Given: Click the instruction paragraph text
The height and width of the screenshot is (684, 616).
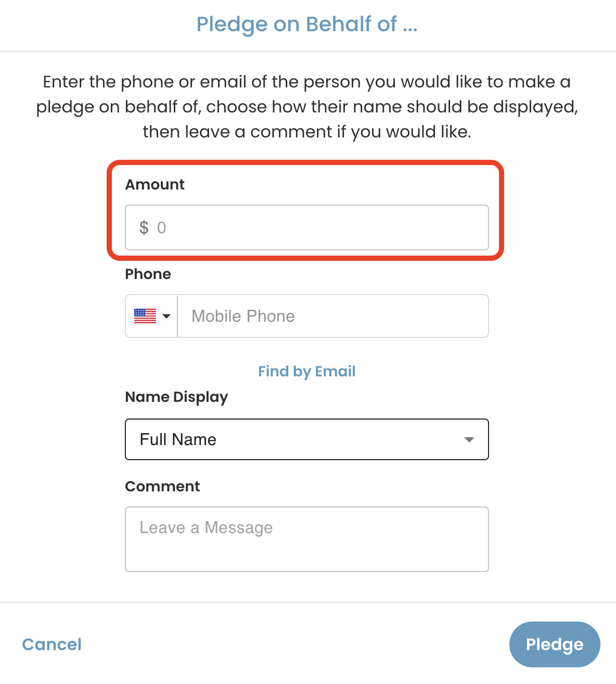Looking at the screenshot, I should [307, 107].
